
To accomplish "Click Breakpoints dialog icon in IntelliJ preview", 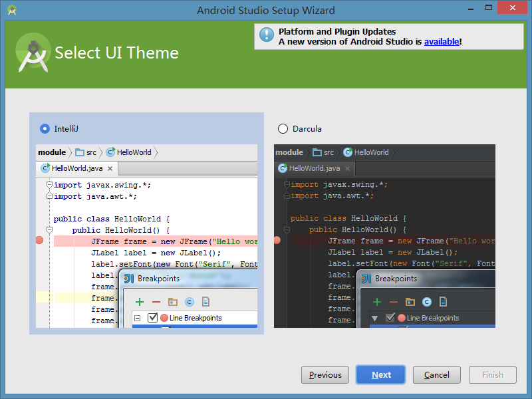I will [x=129, y=279].
